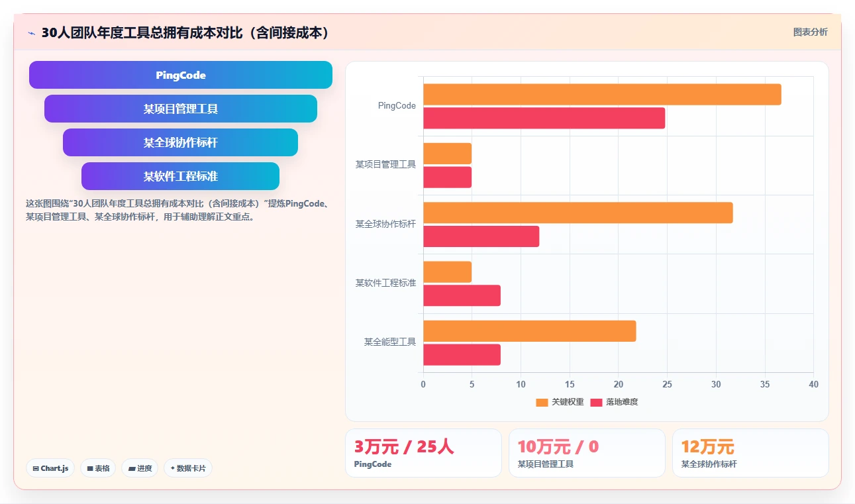855x504 pixels.
Task: Click the red 落地难度 legend swatch
Action: pos(596,403)
